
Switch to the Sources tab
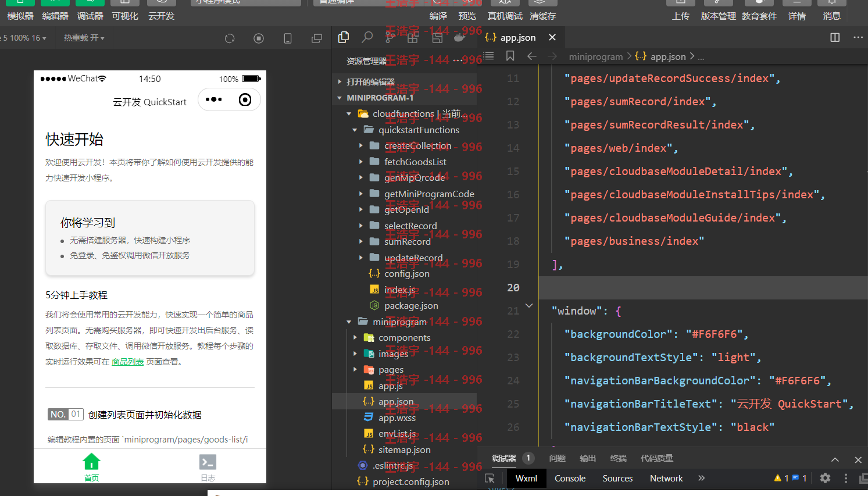(x=617, y=478)
